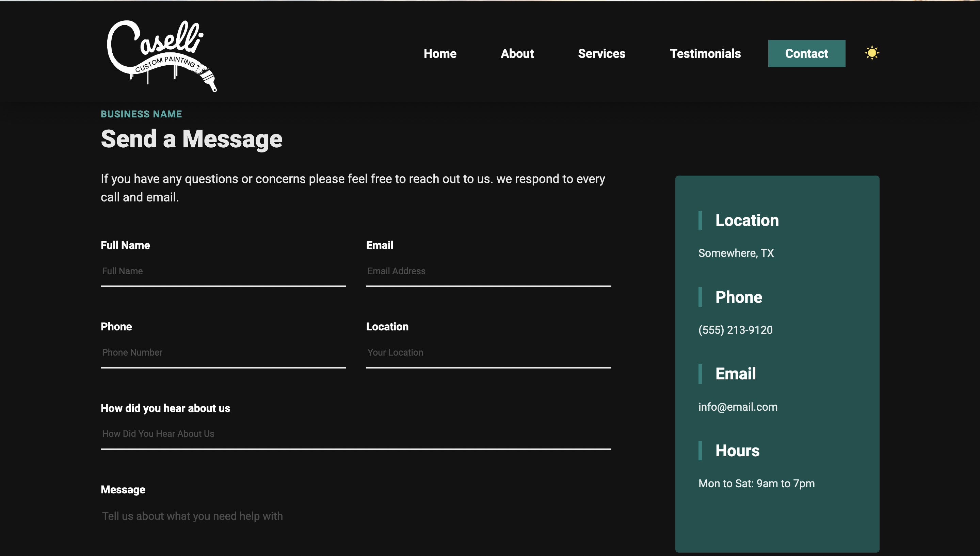Screen dimensions: 980x556
Task: Click the Hours heading in the info card
Action: (737, 451)
